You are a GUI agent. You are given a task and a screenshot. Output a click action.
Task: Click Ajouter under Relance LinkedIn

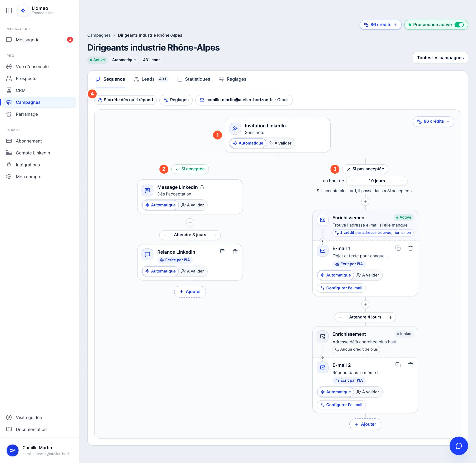pyautogui.click(x=190, y=292)
